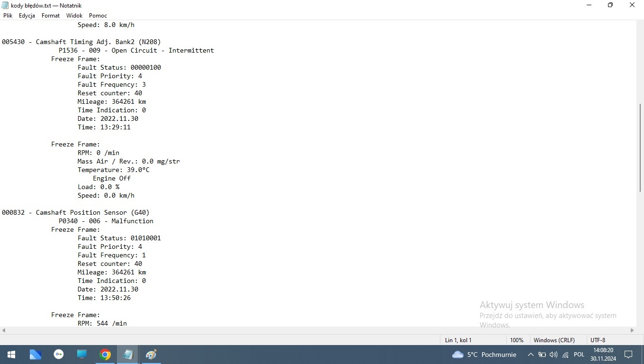This screenshot has height=364, width=644.
Task: Open the monitor icon app in taskbar
Action: [x=82, y=355]
